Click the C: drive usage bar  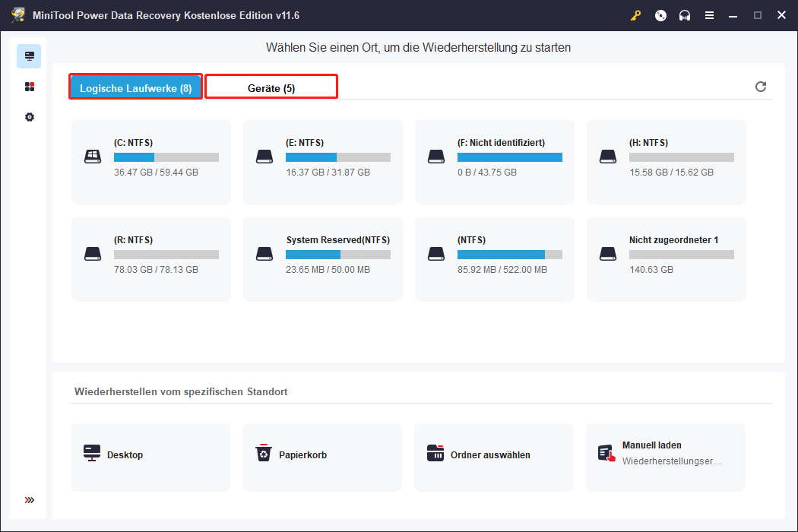(x=166, y=157)
